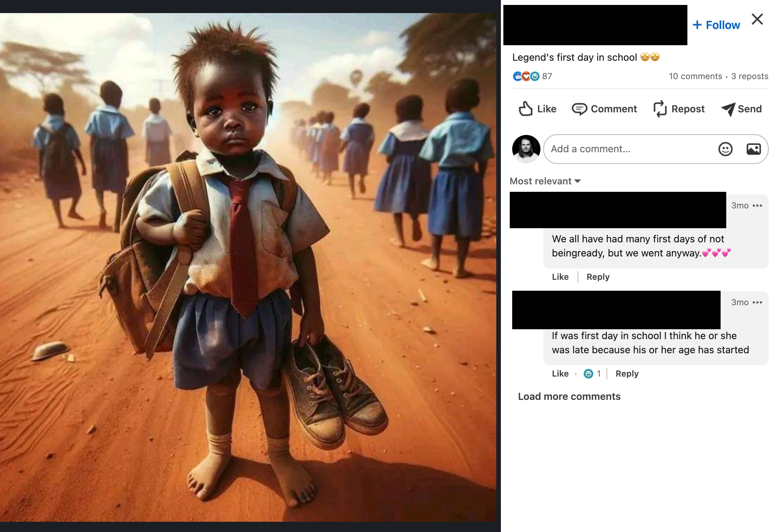Open the reactions summary icons next to 87

click(x=526, y=76)
